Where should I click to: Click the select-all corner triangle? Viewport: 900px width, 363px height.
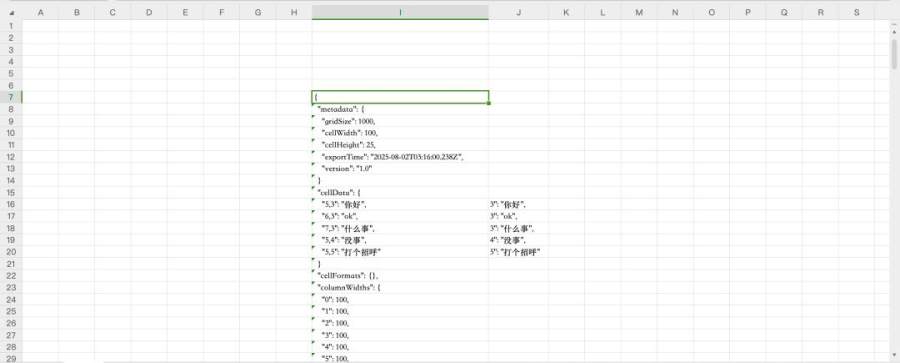coord(12,13)
